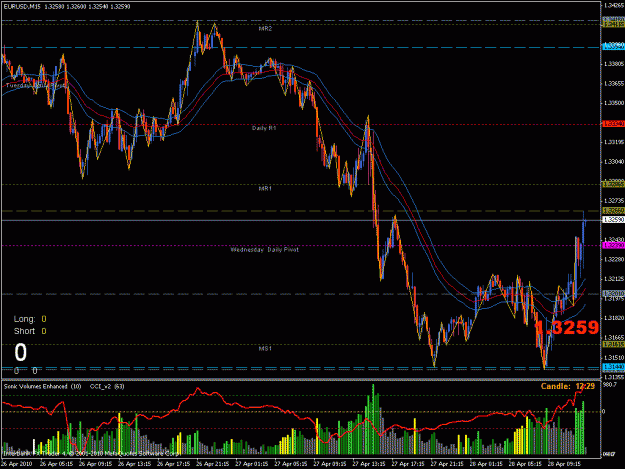The height and width of the screenshot is (469, 625).
Task: Click the Tuesday Daily Pivot label
Action: (x=36, y=85)
